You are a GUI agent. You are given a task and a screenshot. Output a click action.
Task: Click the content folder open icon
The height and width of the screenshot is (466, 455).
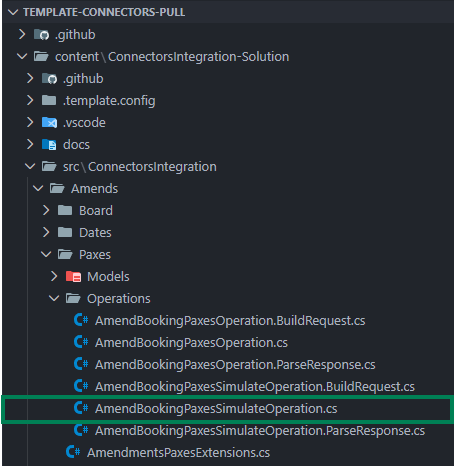41,56
